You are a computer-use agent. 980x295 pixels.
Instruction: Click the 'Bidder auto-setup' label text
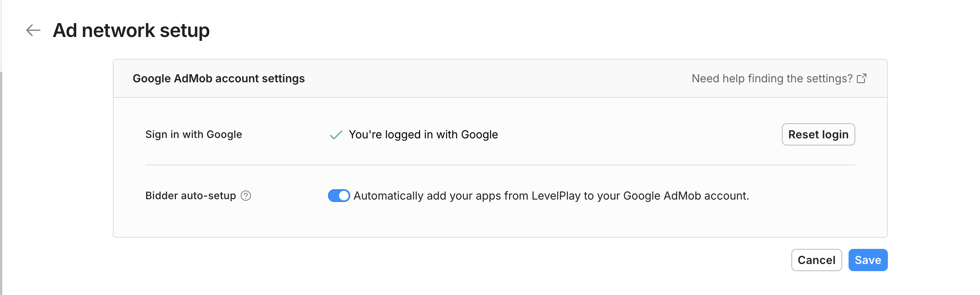click(191, 196)
